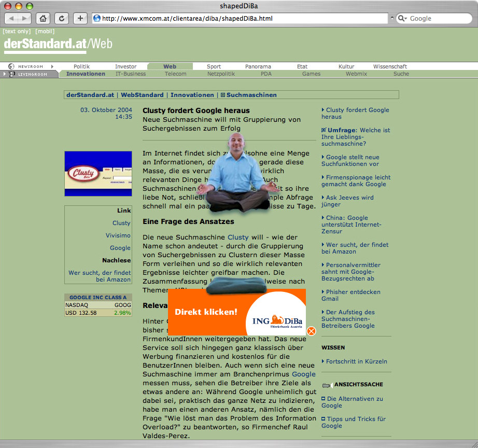This screenshot has height=448, width=478.
Task: Click the Google Inc Class A stock header
Action: [x=98, y=297]
